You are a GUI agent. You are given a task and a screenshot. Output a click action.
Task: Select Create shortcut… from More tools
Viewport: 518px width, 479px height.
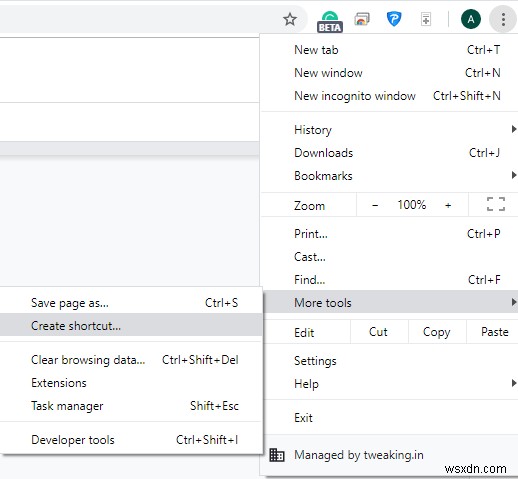(130, 326)
